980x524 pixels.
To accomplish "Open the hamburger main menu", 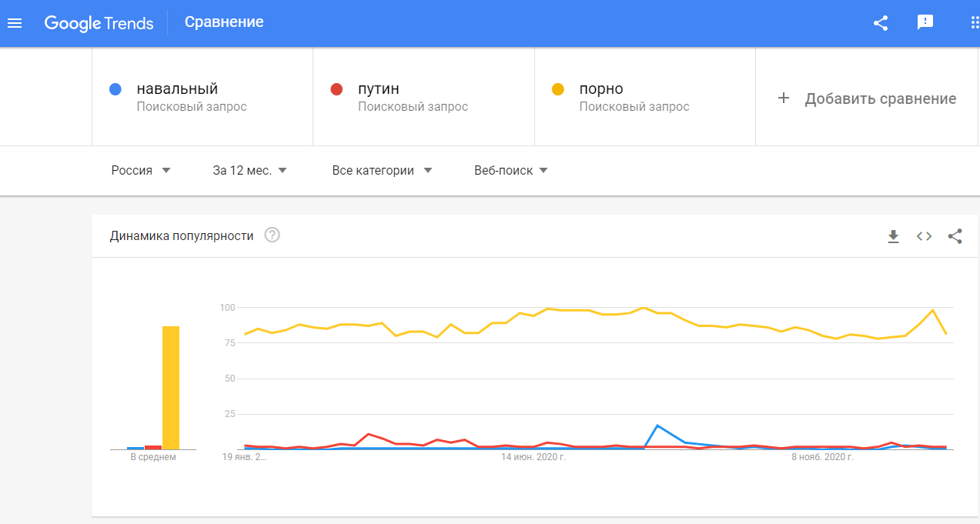I will (15, 23).
